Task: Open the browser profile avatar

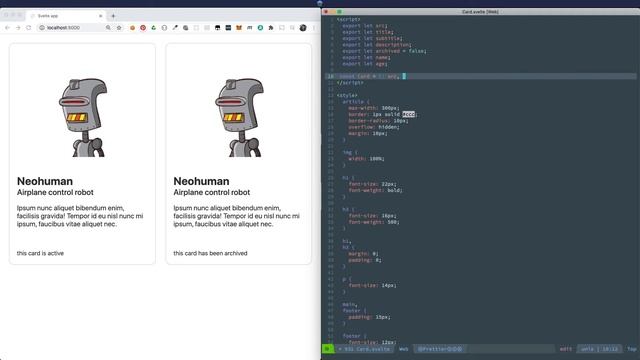Action: click(x=303, y=28)
